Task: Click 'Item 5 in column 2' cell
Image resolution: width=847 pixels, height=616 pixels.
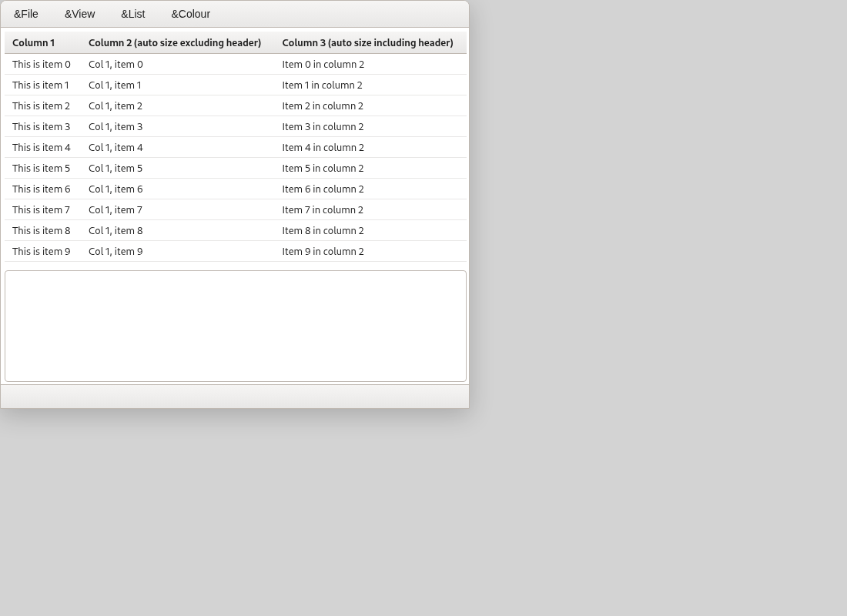Action: click(x=323, y=168)
